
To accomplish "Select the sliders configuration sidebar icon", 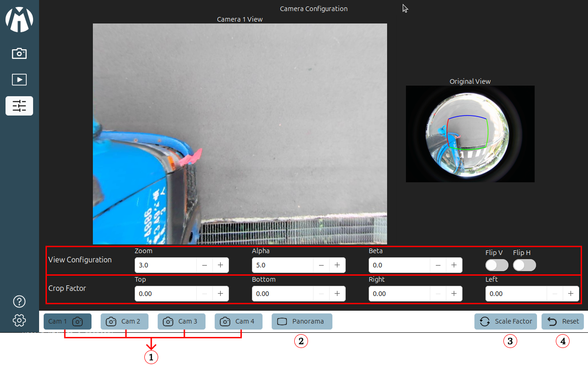I will coord(19,106).
